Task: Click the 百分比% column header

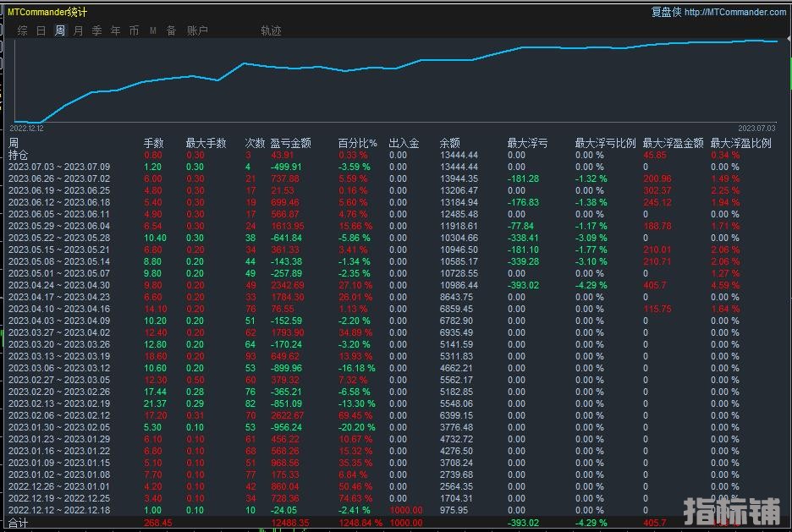Action: tap(357, 144)
